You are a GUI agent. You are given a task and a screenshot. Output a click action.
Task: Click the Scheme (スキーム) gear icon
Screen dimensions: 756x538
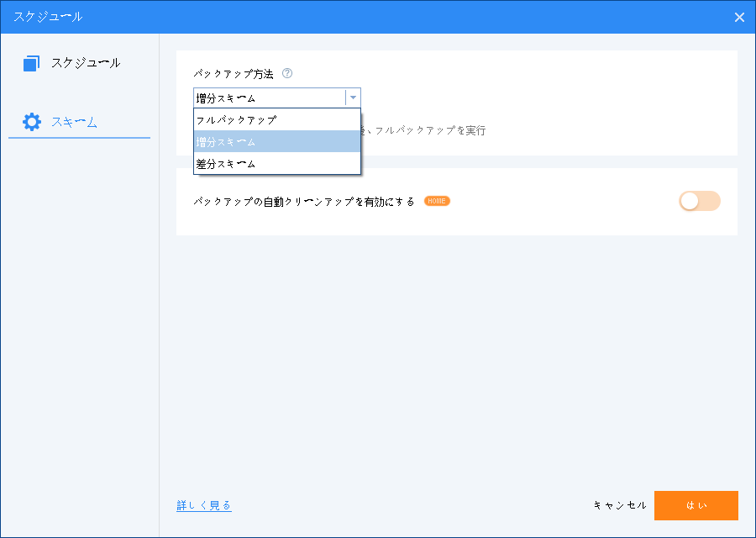[x=32, y=122]
